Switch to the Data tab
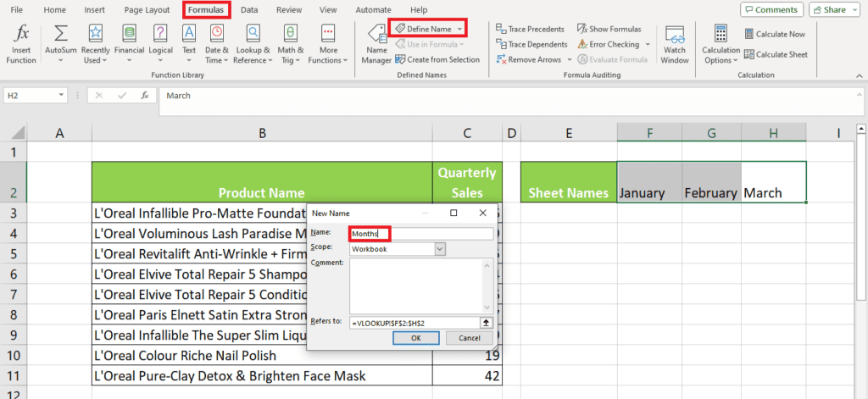Screen dimensions: 868x399 249,10
